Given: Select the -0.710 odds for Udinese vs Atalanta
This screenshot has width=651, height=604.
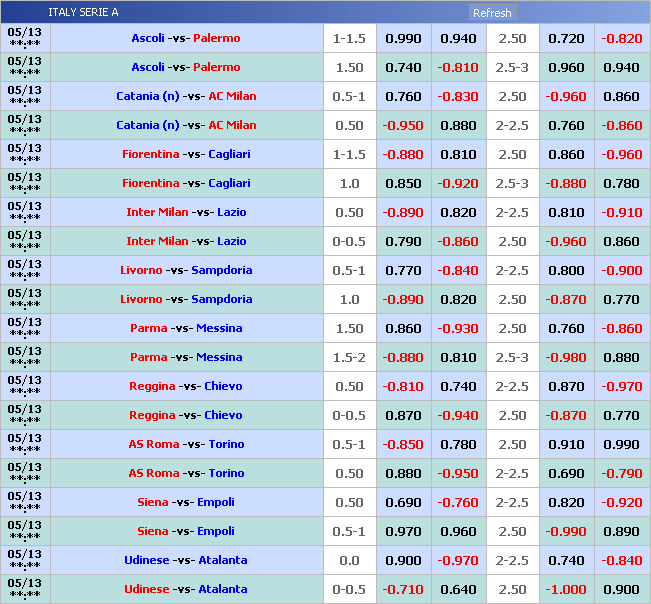Looking at the screenshot, I should (403, 589).
